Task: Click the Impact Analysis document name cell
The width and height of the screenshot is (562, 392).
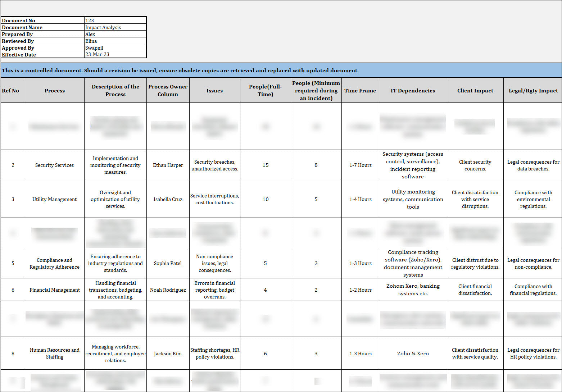Action: coord(115,27)
